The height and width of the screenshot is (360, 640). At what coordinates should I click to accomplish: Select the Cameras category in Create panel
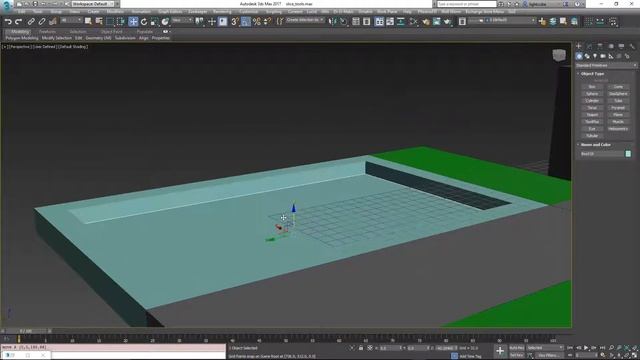click(603, 56)
